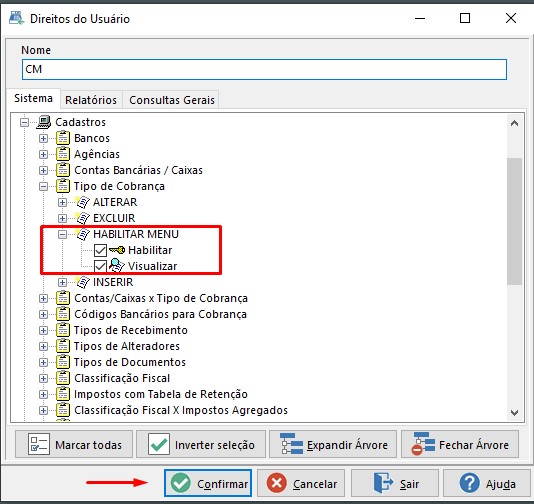This screenshot has width=534, height=504.
Task: Select the Tipos de Alteradores row
Action: 127,346
